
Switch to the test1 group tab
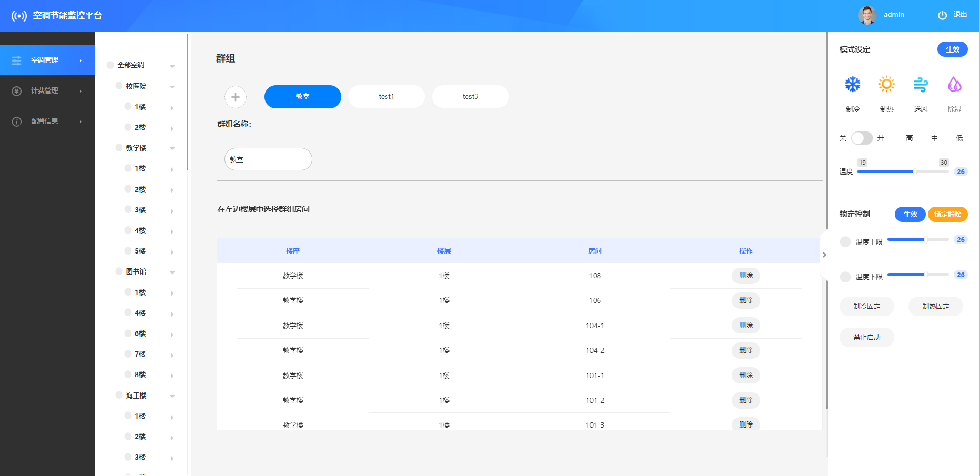[x=386, y=97]
